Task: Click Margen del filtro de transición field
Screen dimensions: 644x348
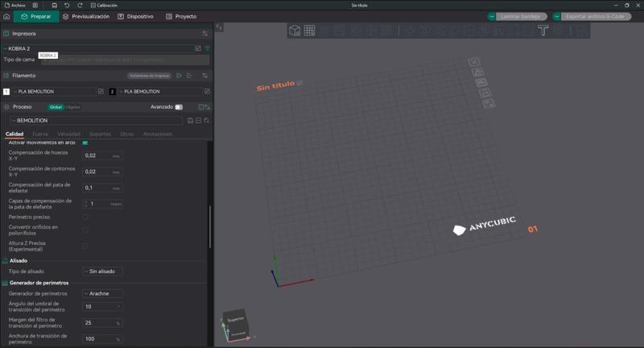Action: point(102,323)
